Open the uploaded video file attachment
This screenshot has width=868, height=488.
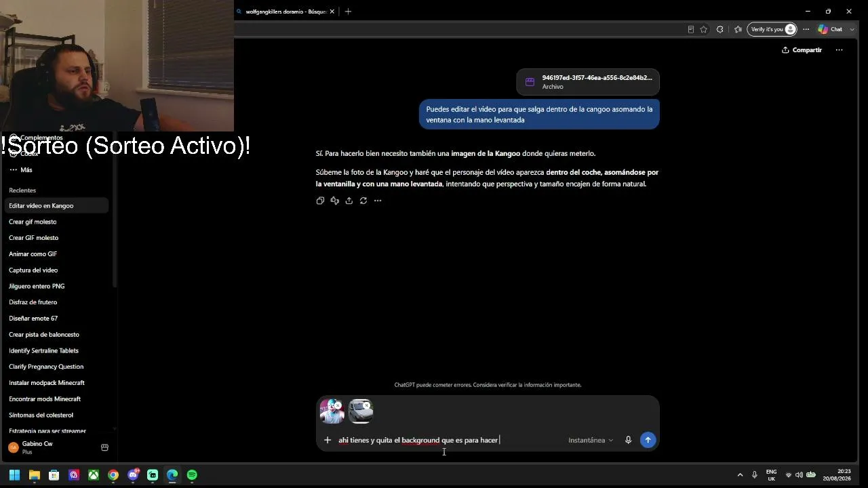tap(588, 82)
